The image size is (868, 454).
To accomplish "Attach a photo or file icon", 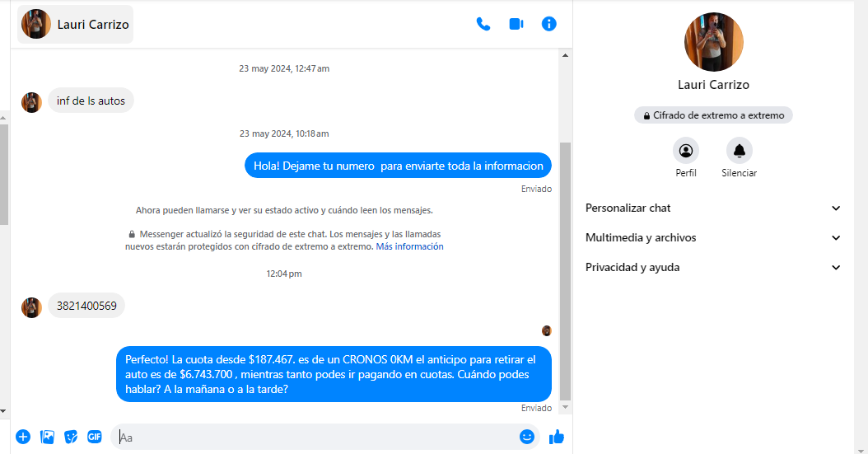I will [x=47, y=437].
